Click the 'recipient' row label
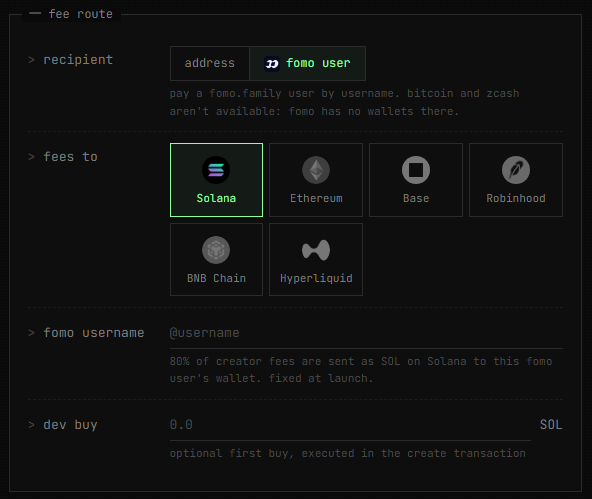Image resolution: width=592 pixels, height=499 pixels. coord(78,60)
